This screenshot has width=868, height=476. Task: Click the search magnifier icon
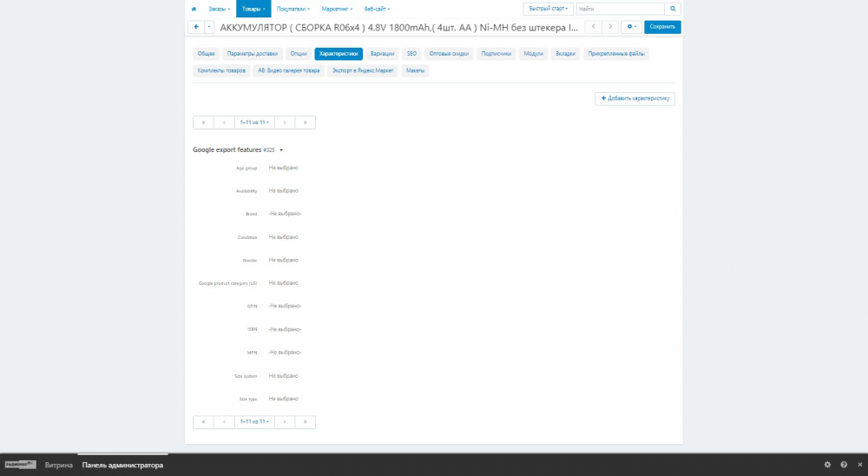pos(673,9)
